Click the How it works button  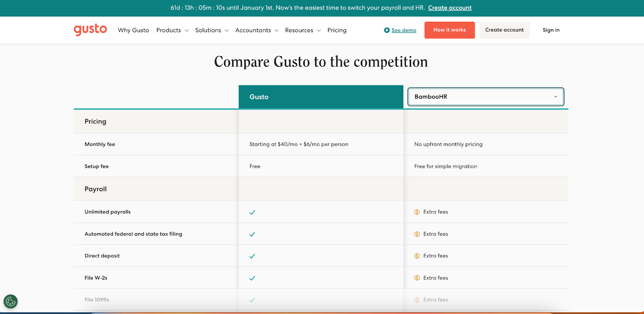[450, 30]
